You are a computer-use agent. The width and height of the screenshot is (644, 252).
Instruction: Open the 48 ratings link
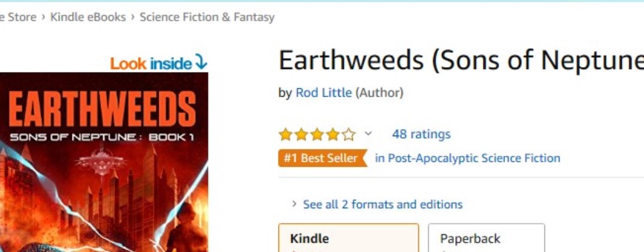[421, 134]
